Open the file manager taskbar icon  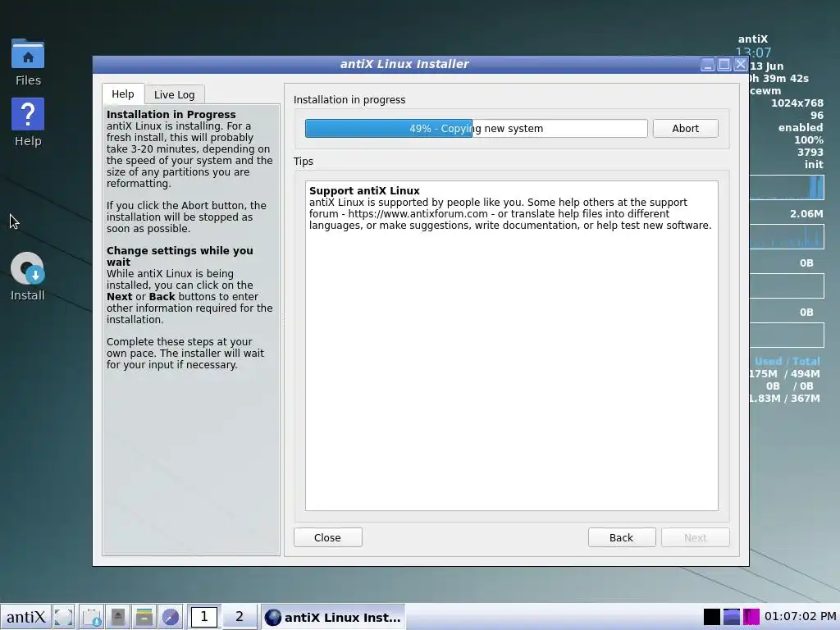144,617
